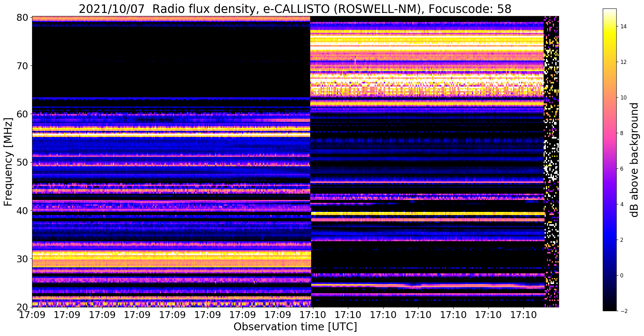Click the 50 tick on the frequency axis
The image size is (644, 336).
pos(22,162)
